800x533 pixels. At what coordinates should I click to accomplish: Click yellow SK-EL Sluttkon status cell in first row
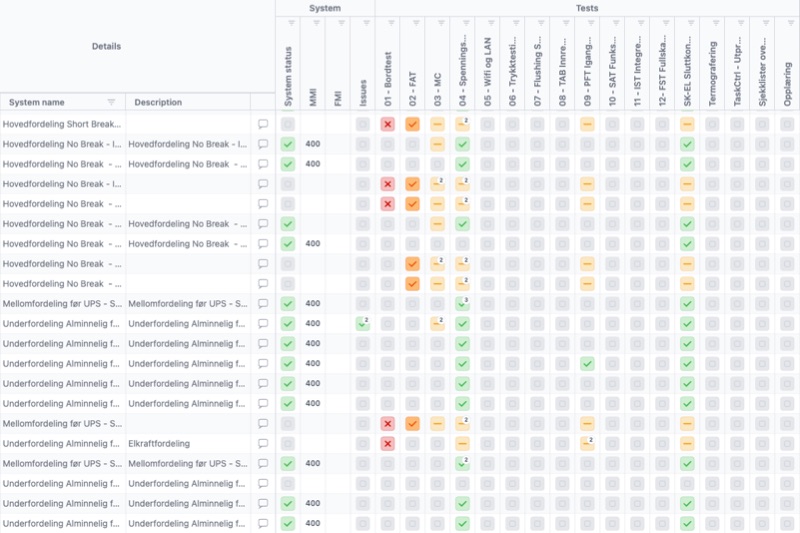[x=687, y=124]
